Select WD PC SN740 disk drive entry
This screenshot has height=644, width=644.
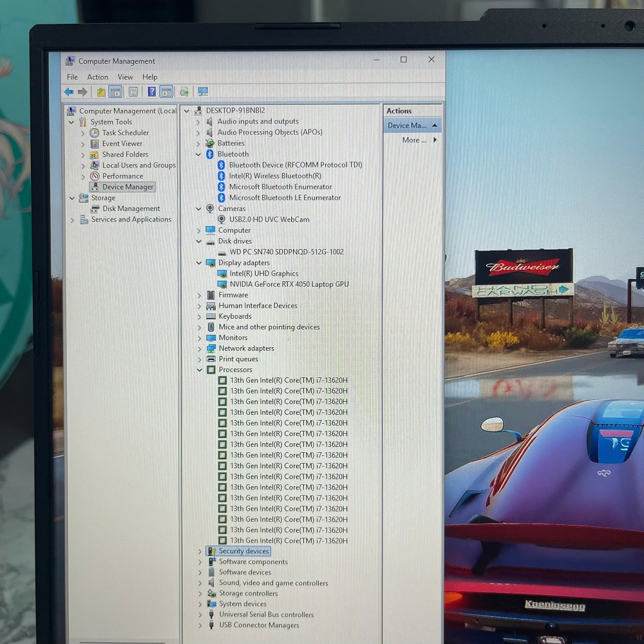pos(286,252)
